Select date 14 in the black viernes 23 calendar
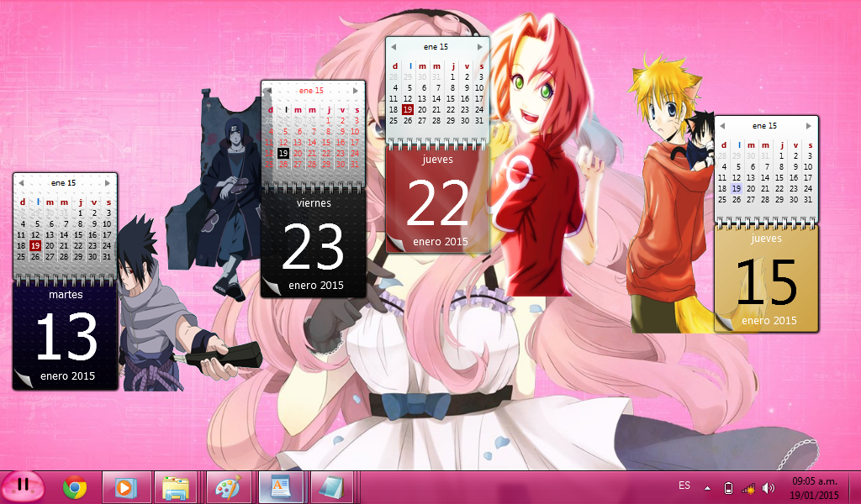 pos(311,143)
